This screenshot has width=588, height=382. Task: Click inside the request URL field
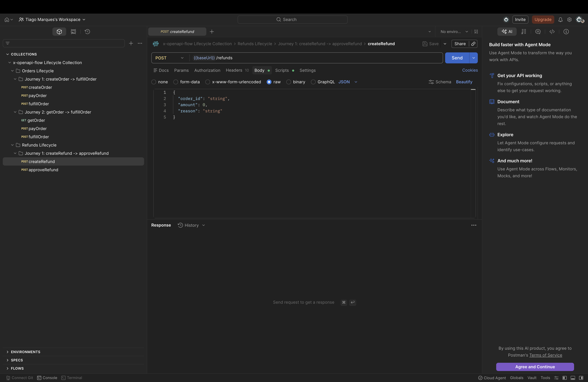click(x=296, y=58)
